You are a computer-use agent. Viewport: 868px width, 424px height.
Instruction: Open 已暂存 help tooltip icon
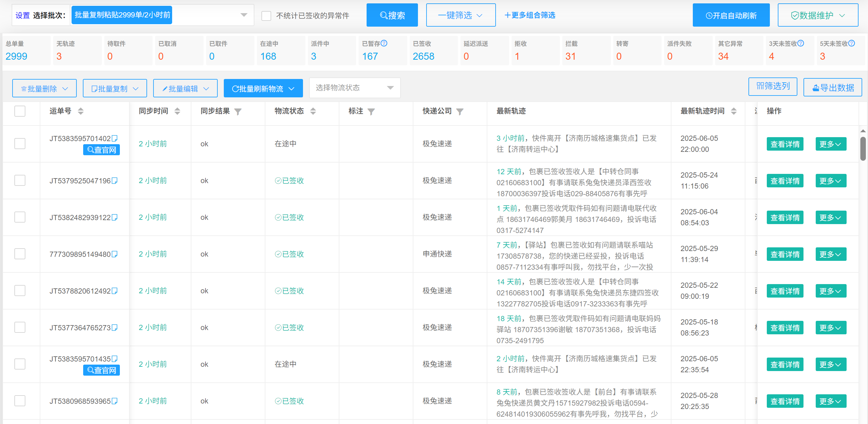pyautogui.click(x=384, y=43)
